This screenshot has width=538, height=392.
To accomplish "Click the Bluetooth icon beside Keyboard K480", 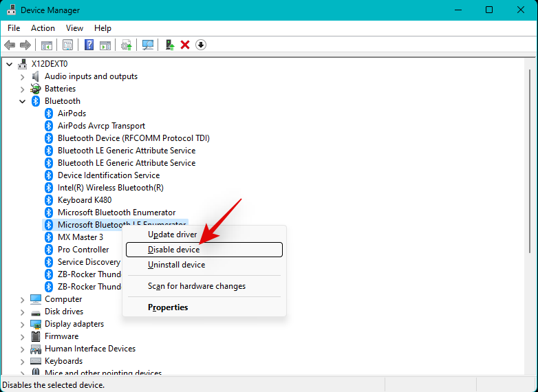I will (49, 200).
